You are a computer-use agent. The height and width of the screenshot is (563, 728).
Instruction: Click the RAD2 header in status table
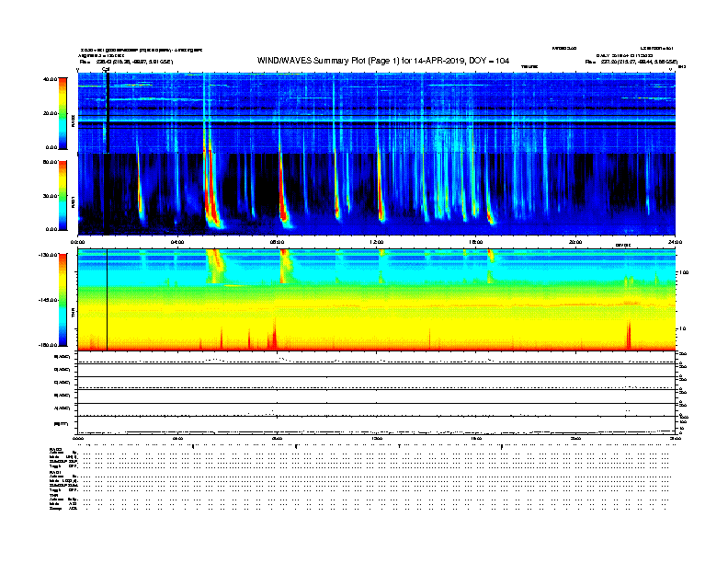click(55, 449)
